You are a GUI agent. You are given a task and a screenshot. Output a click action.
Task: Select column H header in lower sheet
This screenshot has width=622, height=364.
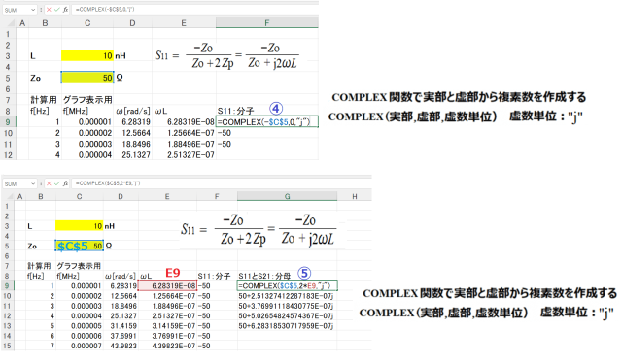click(x=354, y=196)
